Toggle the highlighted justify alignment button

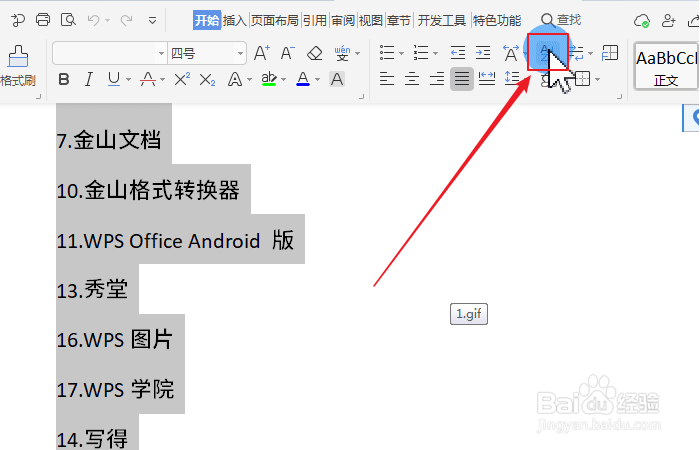[x=462, y=79]
